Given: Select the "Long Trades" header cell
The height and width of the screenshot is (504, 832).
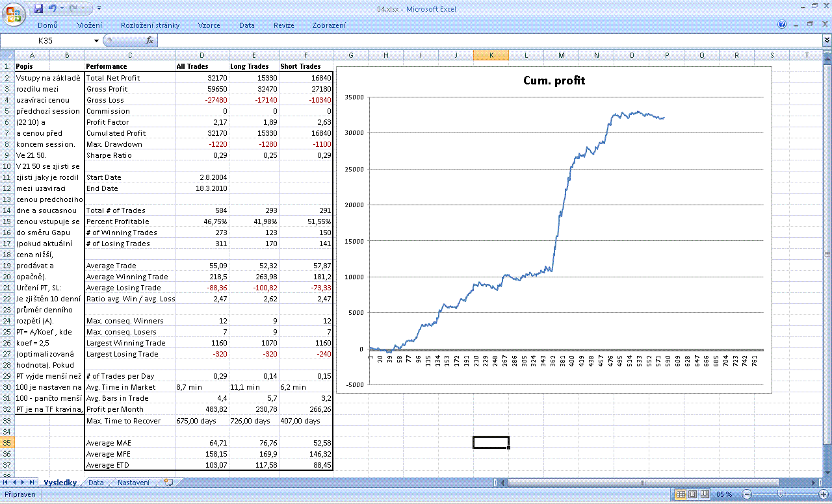Looking at the screenshot, I should (x=254, y=66).
